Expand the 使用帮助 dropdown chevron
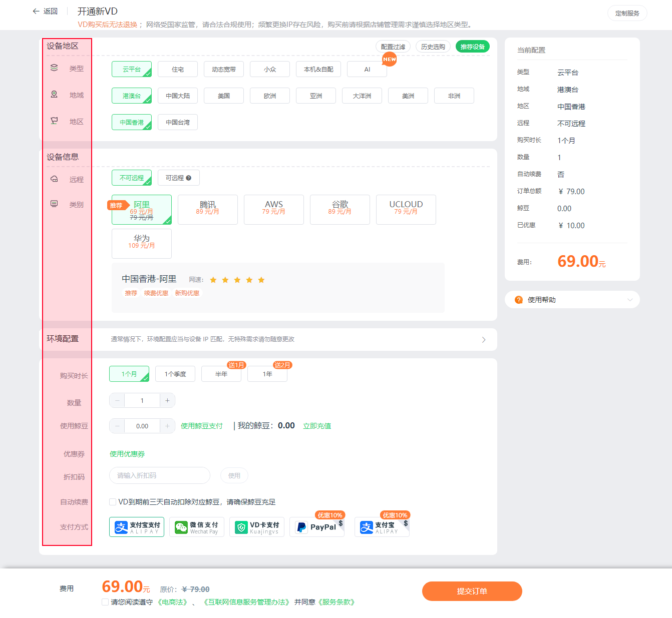Image resolution: width=672 pixels, height=618 pixels. (x=630, y=300)
